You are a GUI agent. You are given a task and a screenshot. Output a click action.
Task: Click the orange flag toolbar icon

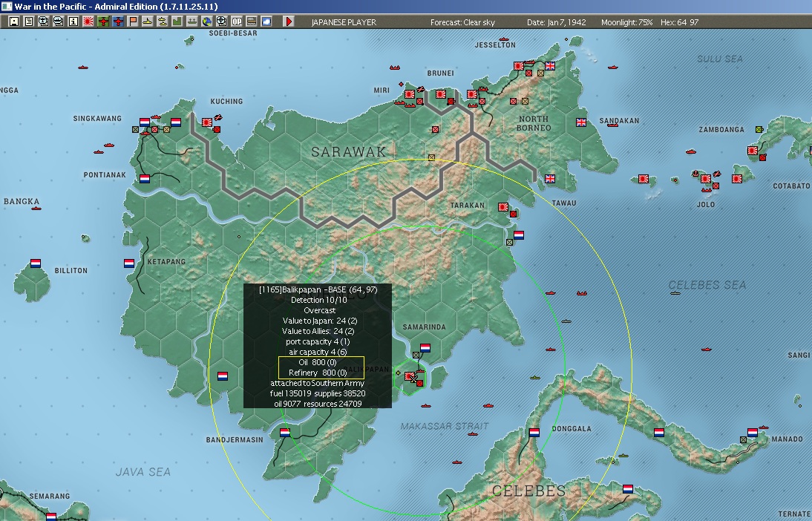[x=133, y=22]
